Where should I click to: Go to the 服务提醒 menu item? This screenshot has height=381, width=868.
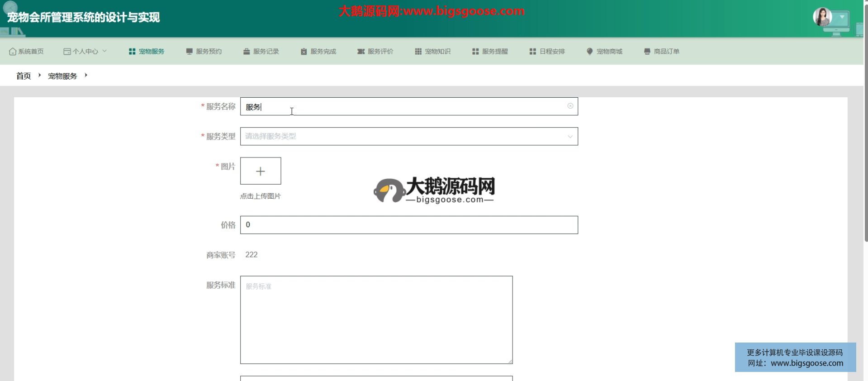(490, 52)
